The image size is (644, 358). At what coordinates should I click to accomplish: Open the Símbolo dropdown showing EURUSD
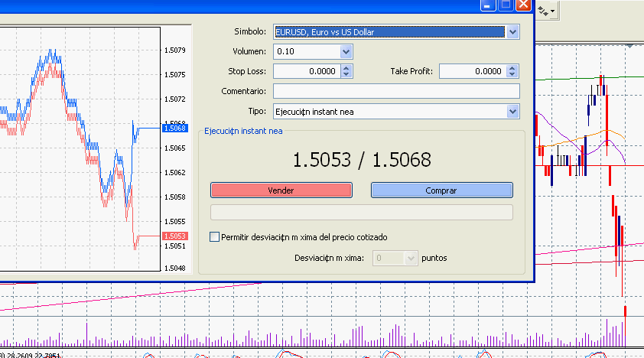(x=512, y=32)
